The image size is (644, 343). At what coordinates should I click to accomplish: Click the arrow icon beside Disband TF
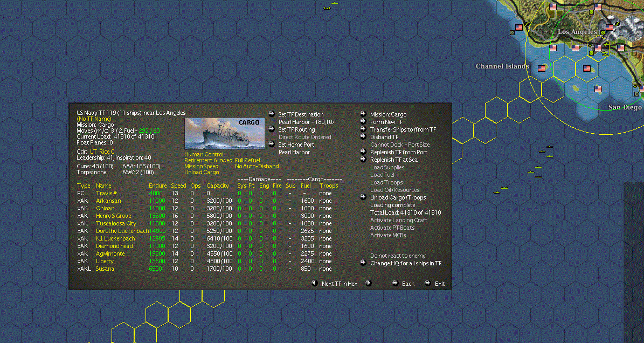coord(363,136)
